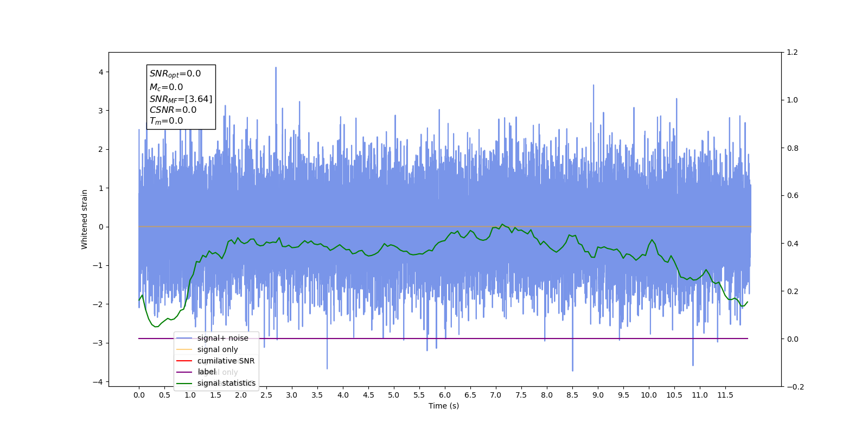The height and width of the screenshot is (434, 868).
Task: Click x-axis tick label 9.5
Action: [623, 395]
